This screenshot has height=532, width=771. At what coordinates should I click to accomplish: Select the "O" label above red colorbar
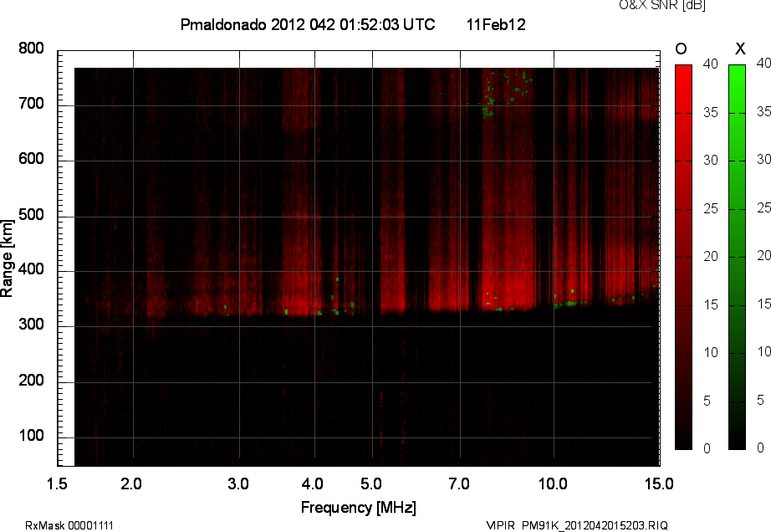pyautogui.click(x=682, y=49)
